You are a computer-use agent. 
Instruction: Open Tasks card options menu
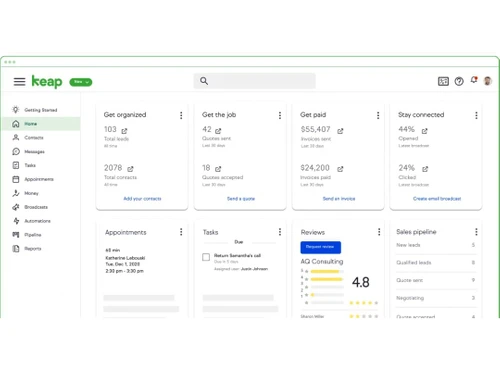280,232
